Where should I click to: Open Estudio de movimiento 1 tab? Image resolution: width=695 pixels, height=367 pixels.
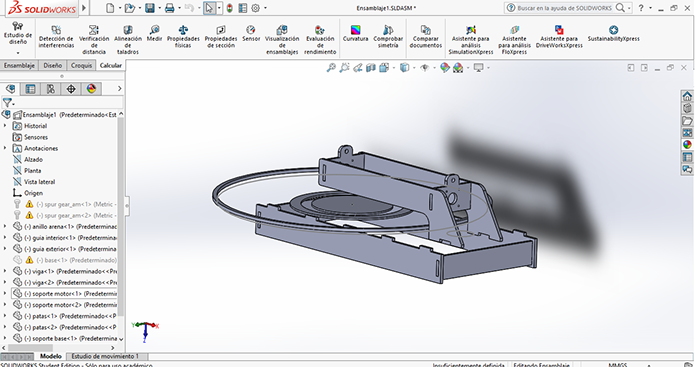point(105,356)
